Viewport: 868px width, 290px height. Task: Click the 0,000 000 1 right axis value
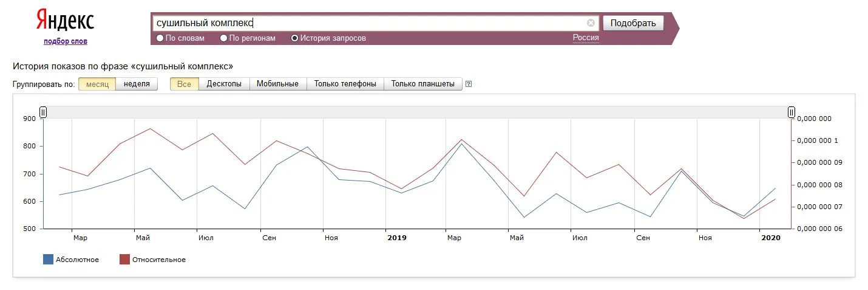click(818, 140)
